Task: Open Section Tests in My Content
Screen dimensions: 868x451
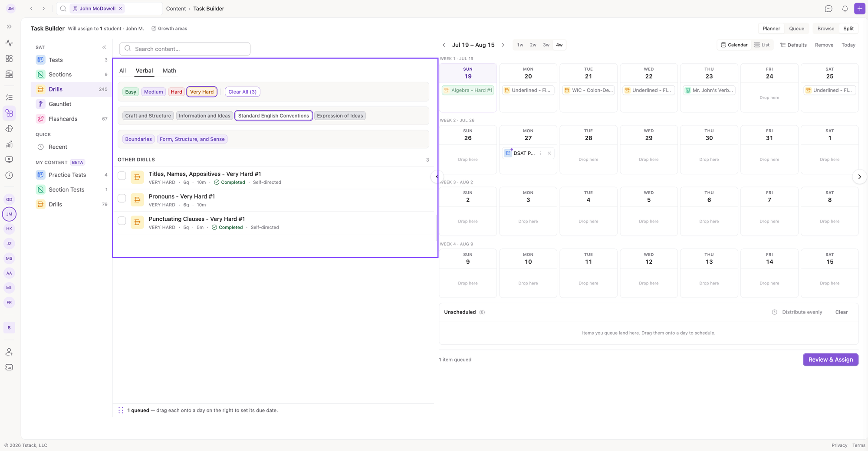Action: point(72,190)
